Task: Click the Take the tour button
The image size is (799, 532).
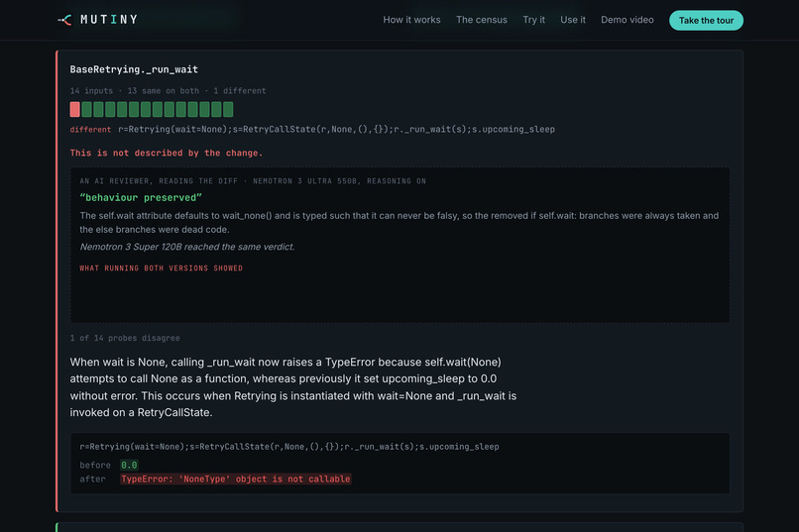Action: point(706,21)
